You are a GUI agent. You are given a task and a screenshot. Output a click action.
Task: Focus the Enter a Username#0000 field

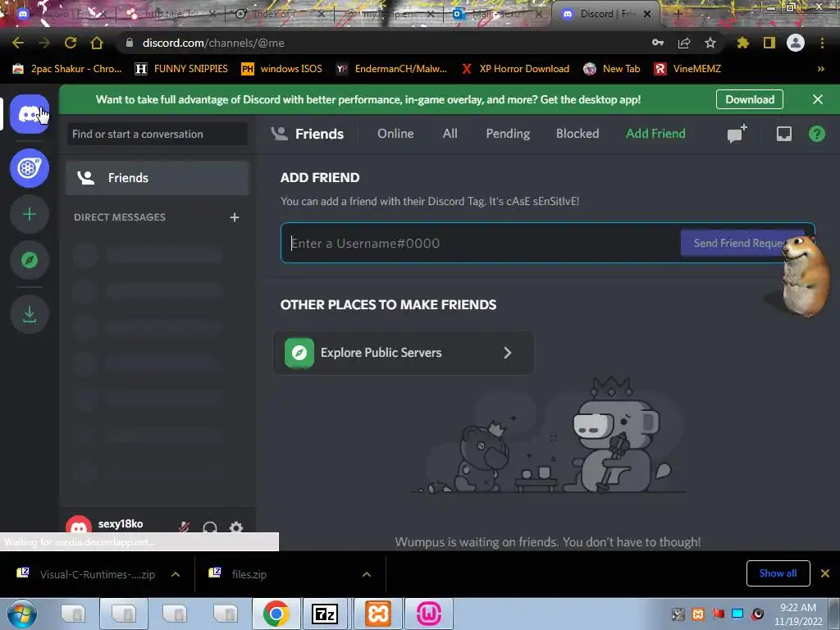coord(482,243)
